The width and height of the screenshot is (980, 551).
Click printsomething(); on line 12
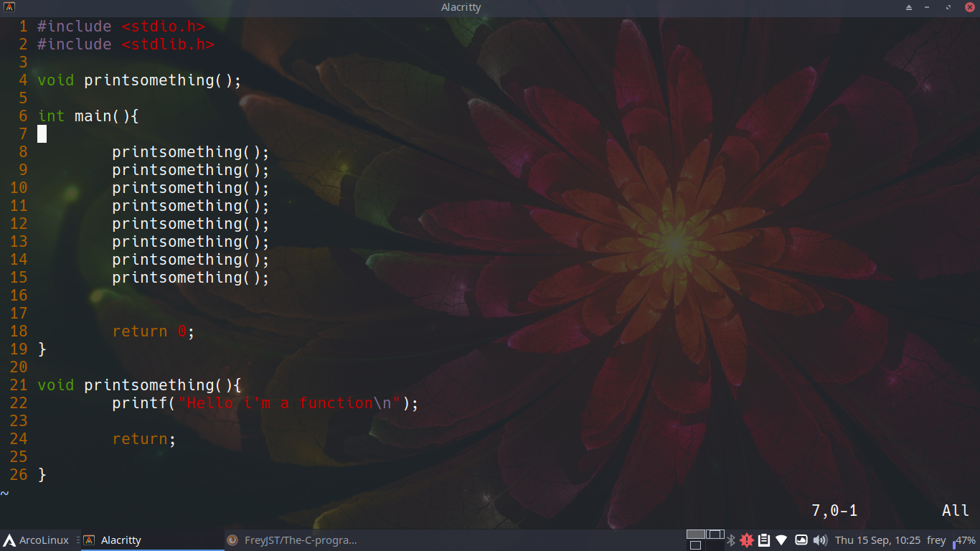[x=191, y=224]
